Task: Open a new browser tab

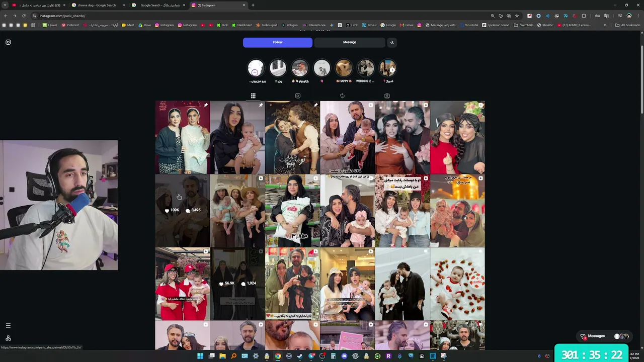Action: coord(253,5)
